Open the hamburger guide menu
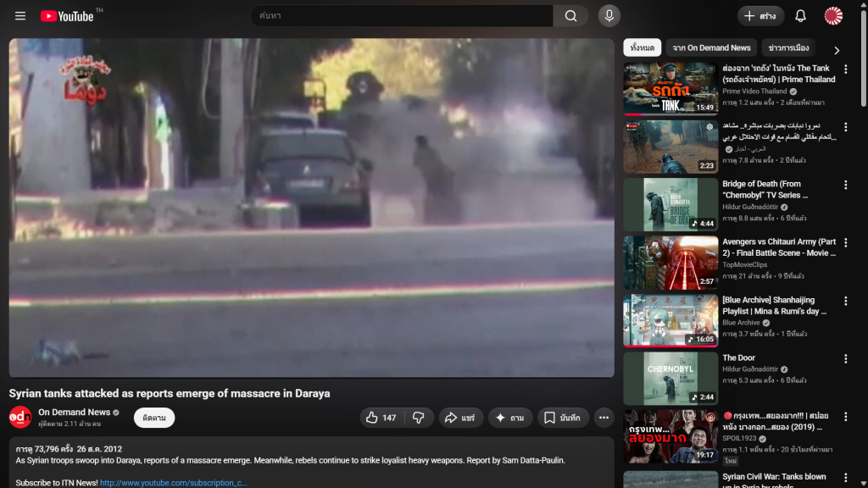This screenshot has width=868, height=488. point(20,16)
